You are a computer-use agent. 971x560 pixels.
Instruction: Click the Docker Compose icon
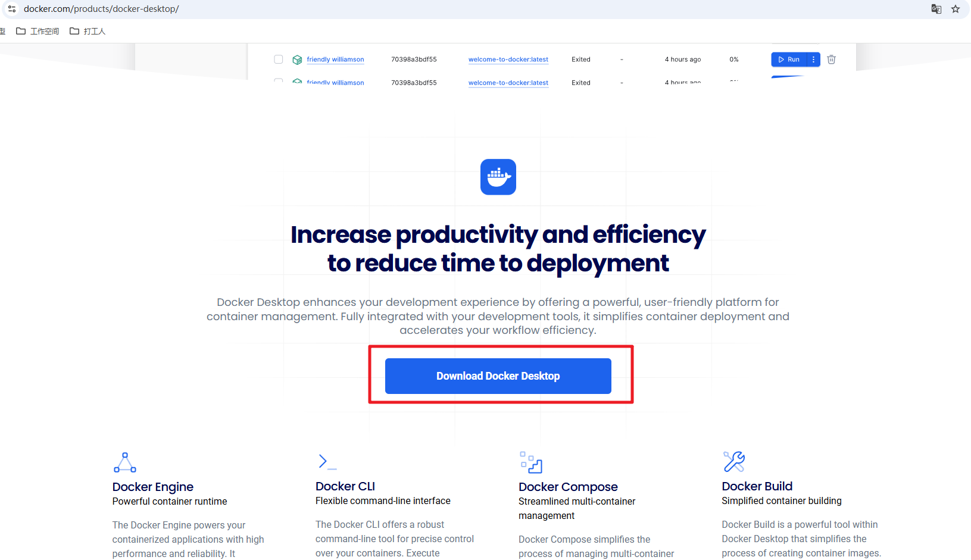tap(530, 462)
